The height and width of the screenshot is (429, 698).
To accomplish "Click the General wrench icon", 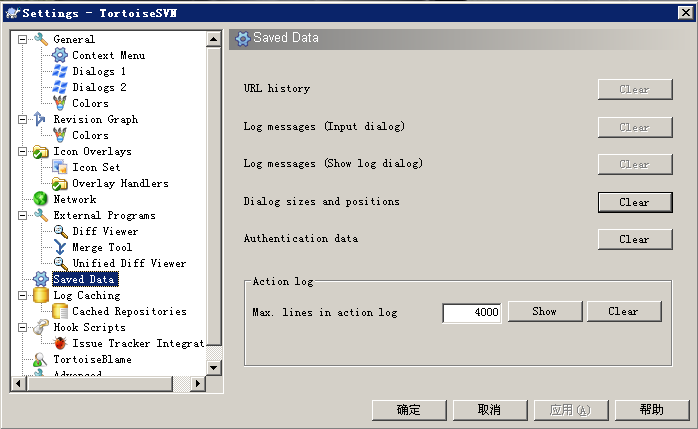I will click(41, 39).
